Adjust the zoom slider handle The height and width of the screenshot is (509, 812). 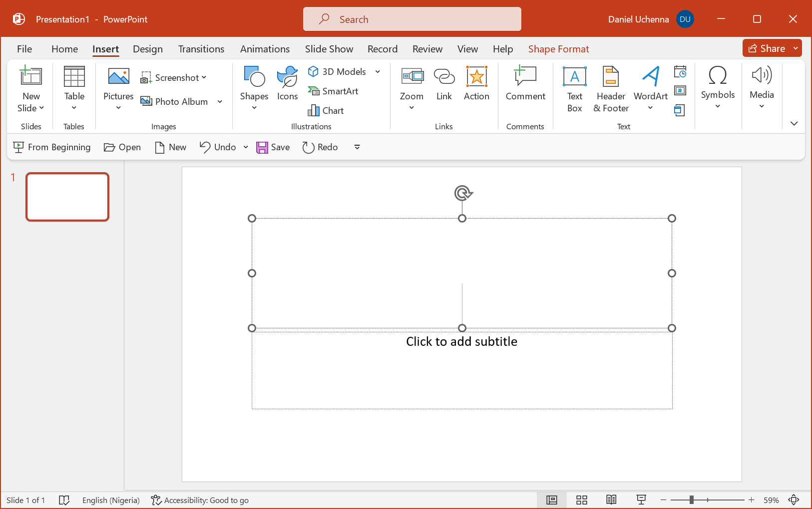[x=692, y=500]
